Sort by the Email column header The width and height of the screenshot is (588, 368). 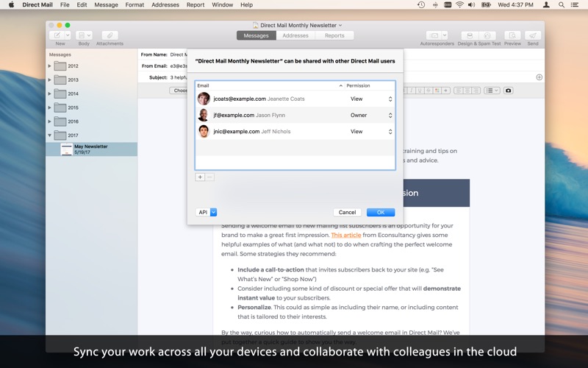(270, 85)
